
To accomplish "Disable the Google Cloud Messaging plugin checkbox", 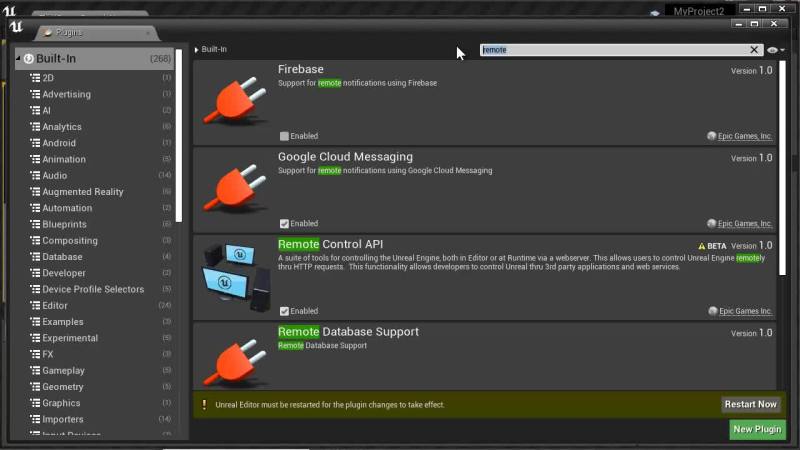I will point(284,223).
